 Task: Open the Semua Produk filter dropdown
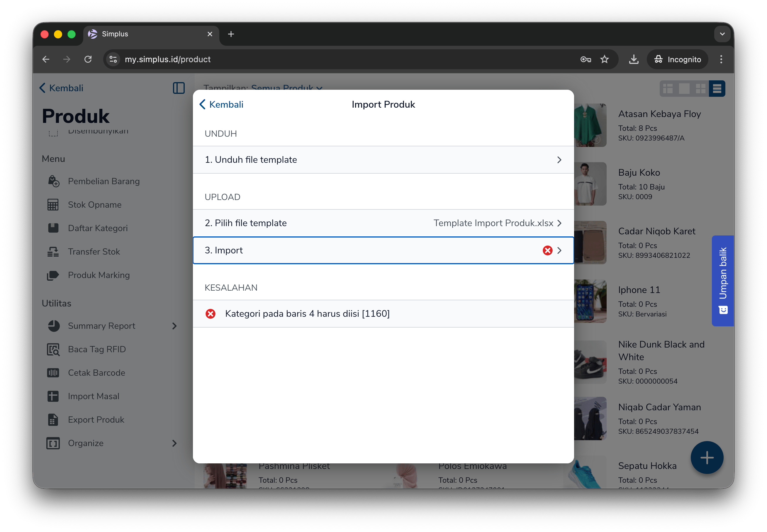[287, 88]
